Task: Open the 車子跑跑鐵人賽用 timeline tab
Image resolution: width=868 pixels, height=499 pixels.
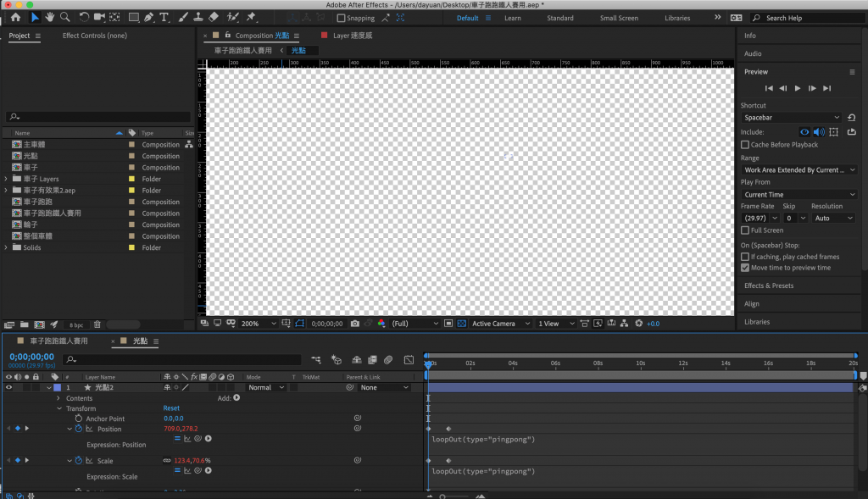Action: coord(58,341)
